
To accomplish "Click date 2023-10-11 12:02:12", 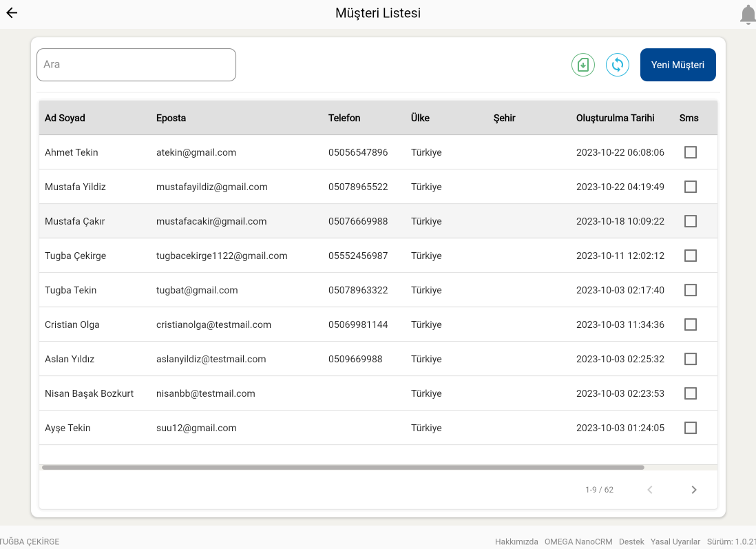I will point(620,256).
